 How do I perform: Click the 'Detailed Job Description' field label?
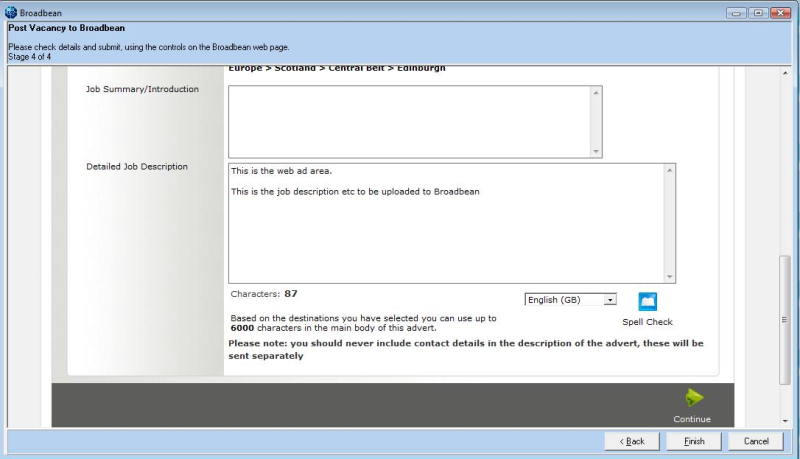[137, 166]
